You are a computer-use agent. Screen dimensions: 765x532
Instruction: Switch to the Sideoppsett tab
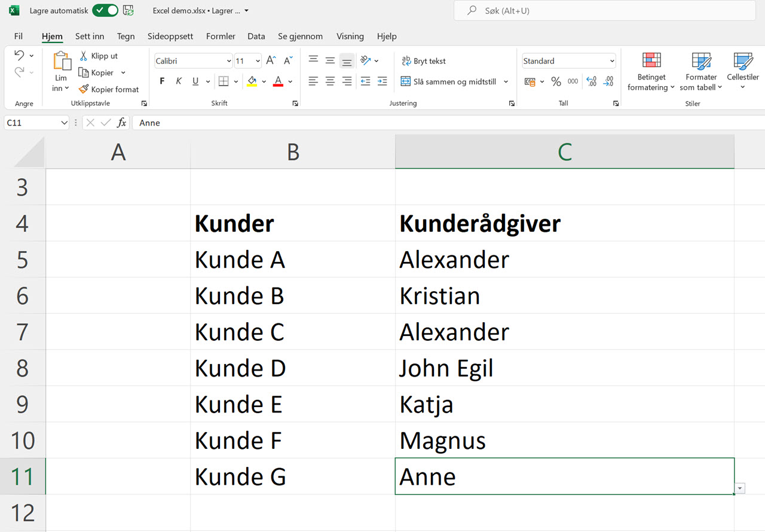pos(170,36)
